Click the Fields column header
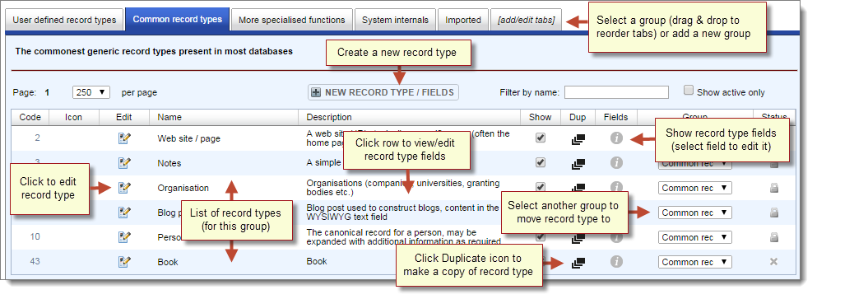The image size is (868, 299). click(x=616, y=117)
